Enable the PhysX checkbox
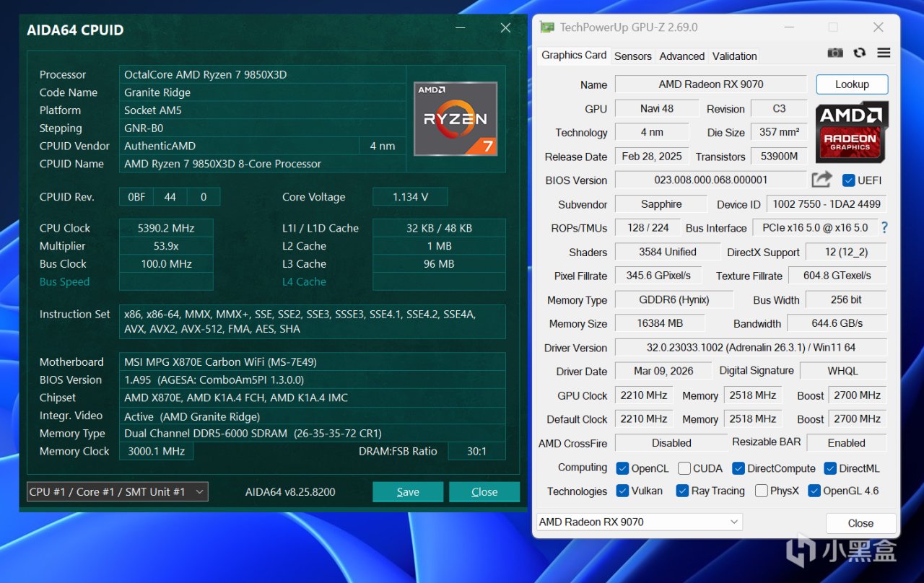Viewport: 924px width, 583px height. point(761,491)
